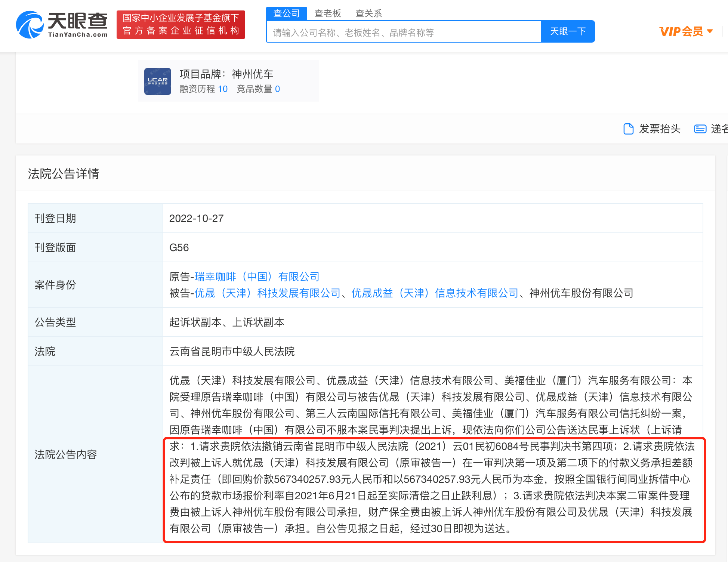Image resolution: width=728 pixels, height=562 pixels.
Task: Open 优晟（天津）科技发展有限公司 defendant link
Action: click(267, 293)
